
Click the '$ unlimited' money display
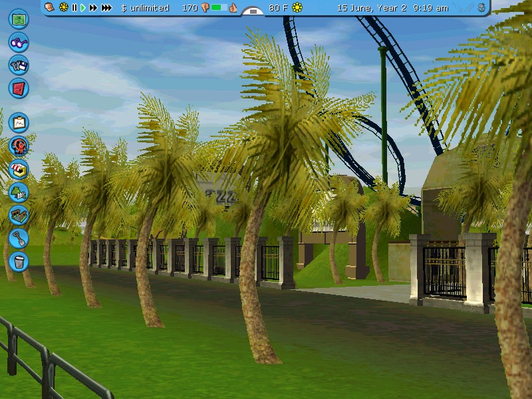click(145, 8)
